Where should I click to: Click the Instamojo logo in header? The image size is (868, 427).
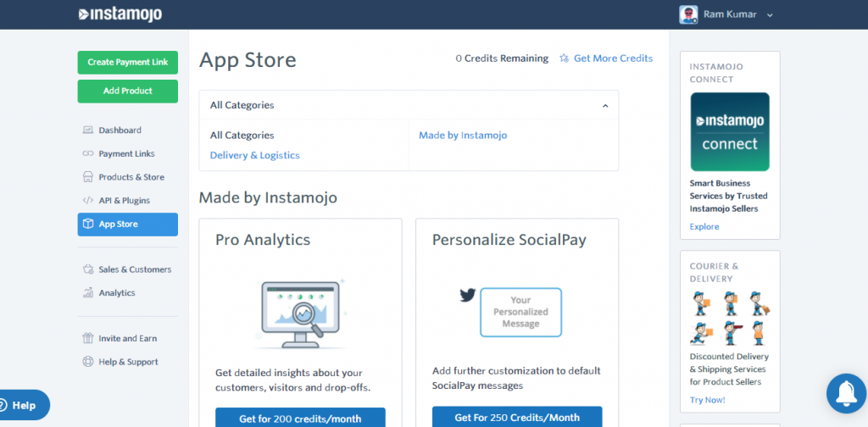pos(120,14)
